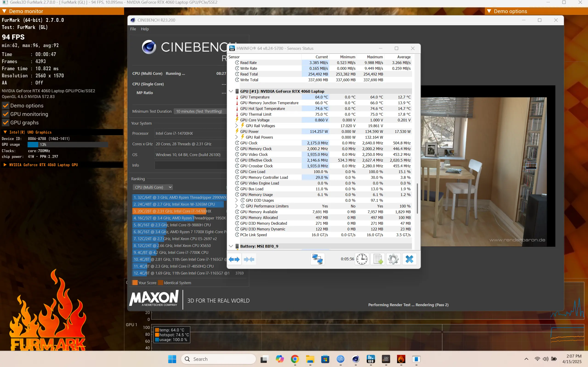Switch to Google Chrome in taskbar
This screenshot has width=588, height=367.
click(x=295, y=359)
